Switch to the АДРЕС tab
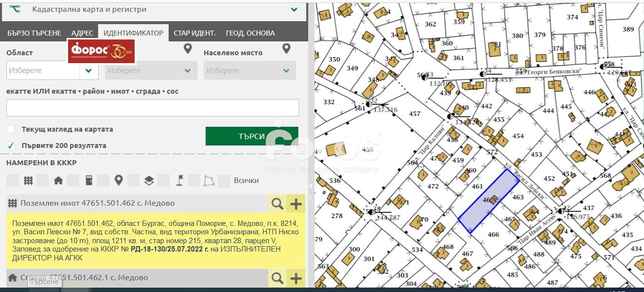The image size is (644, 292). coord(82,33)
